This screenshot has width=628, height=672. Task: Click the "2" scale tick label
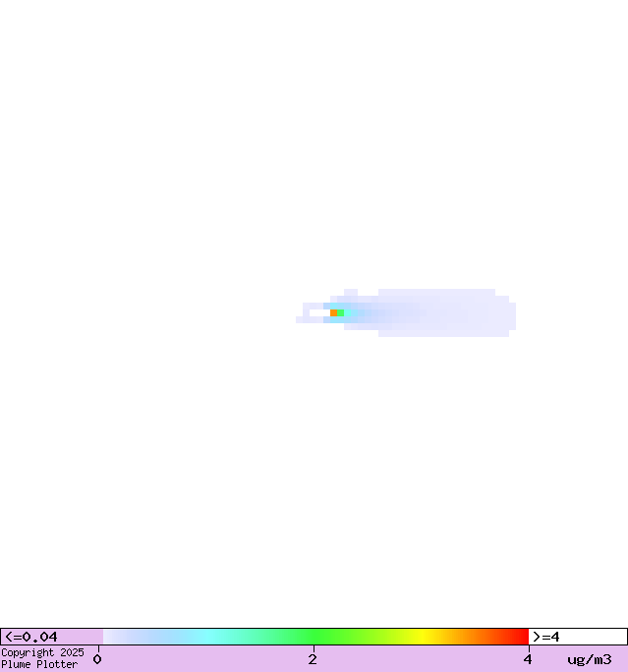tap(313, 659)
